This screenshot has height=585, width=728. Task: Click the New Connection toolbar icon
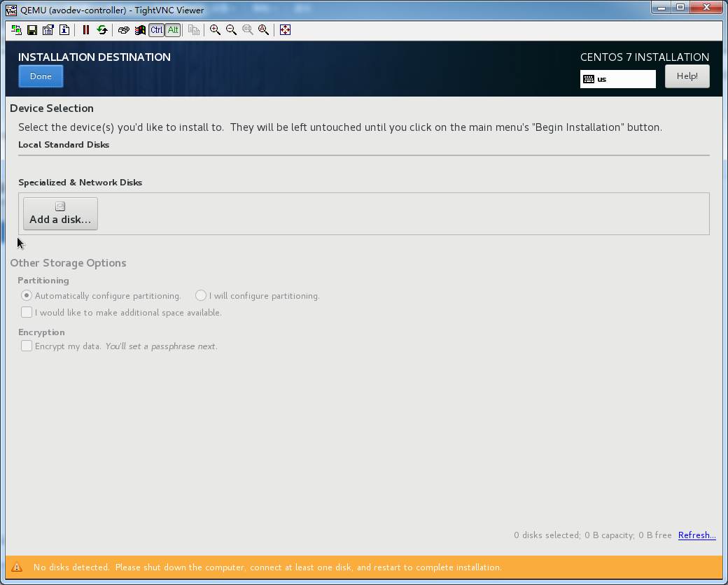17,30
